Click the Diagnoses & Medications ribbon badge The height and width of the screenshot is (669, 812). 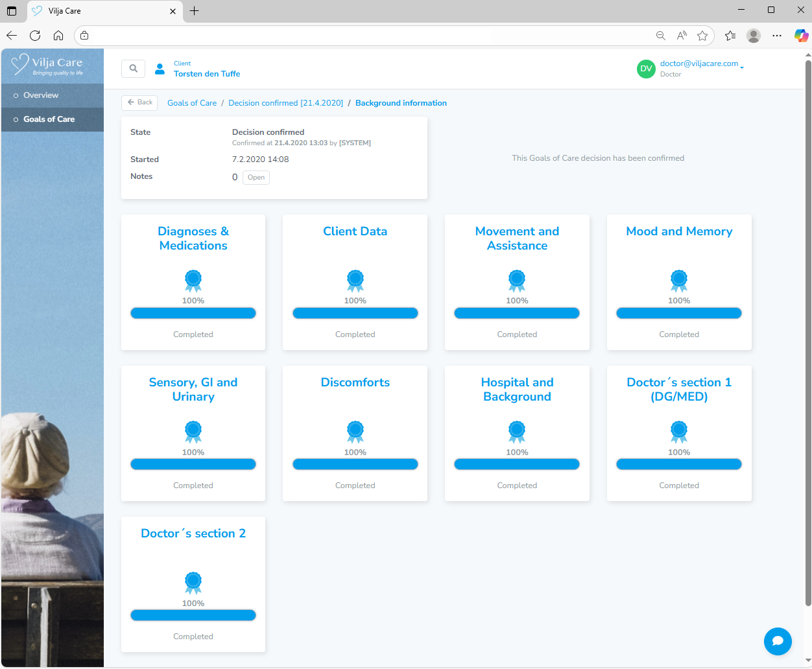[x=193, y=280]
